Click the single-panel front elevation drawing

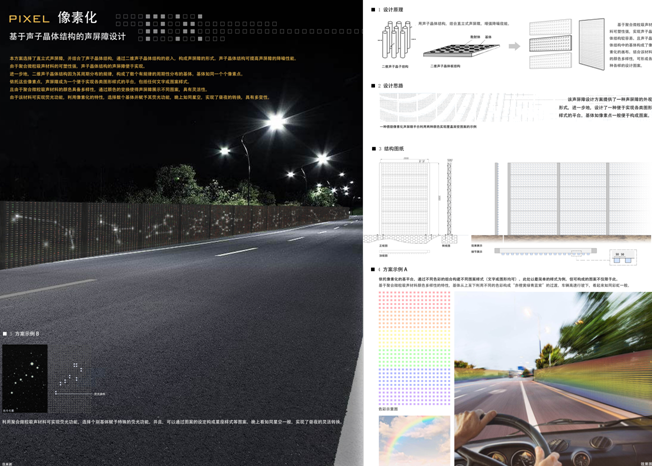[404, 200]
